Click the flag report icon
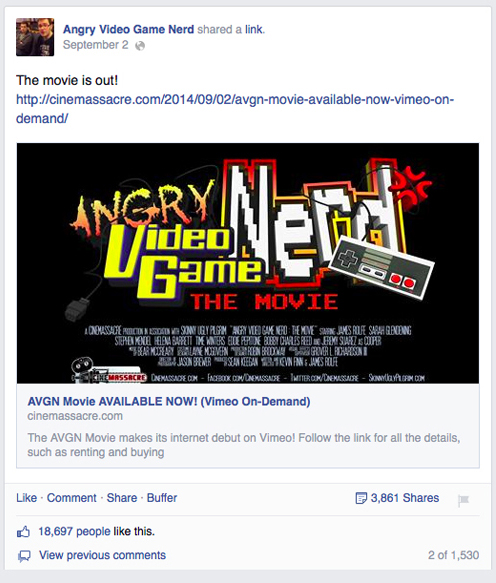 pos(463,500)
